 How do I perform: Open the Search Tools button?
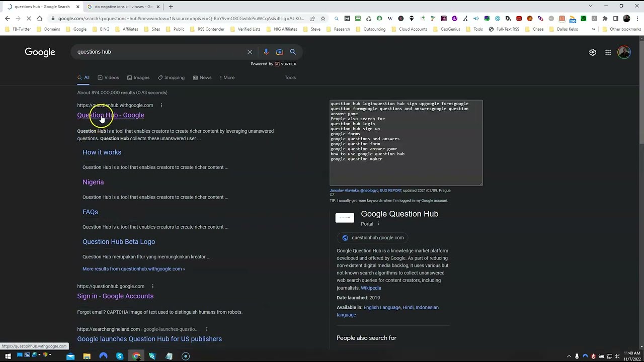click(290, 77)
